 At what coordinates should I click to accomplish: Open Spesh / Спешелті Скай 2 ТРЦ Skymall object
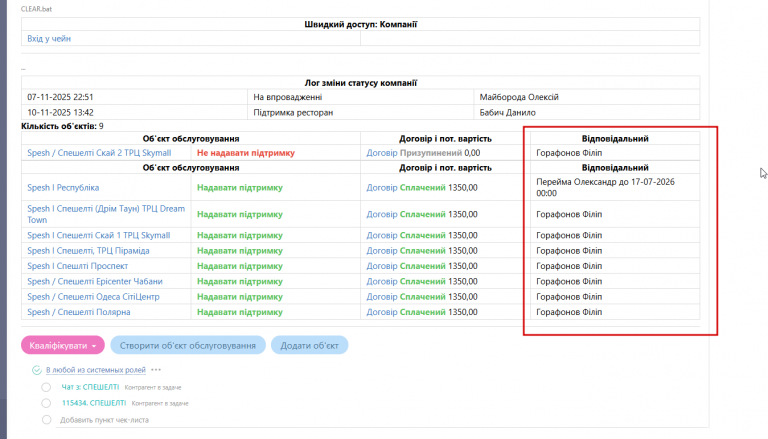[99, 153]
